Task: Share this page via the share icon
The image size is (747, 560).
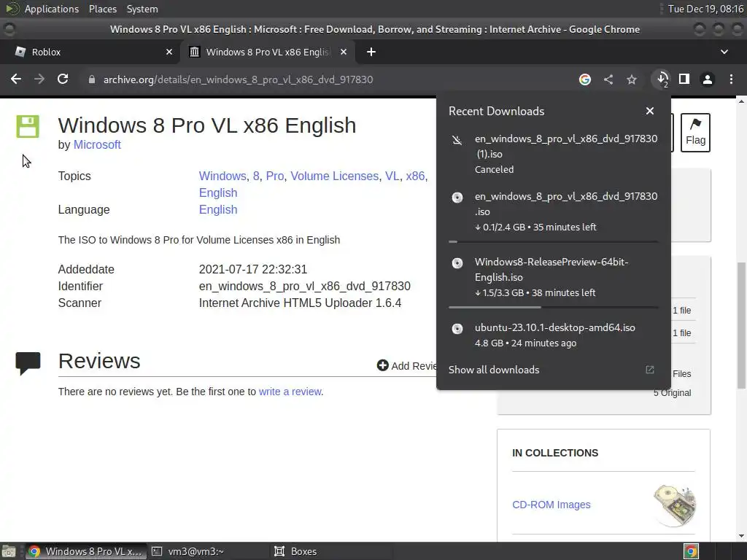Action: click(608, 79)
